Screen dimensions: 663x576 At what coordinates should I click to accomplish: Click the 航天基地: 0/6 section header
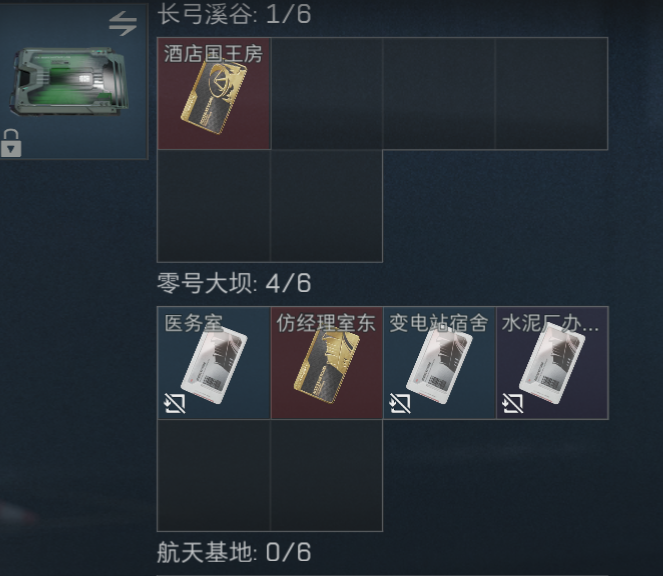234,552
